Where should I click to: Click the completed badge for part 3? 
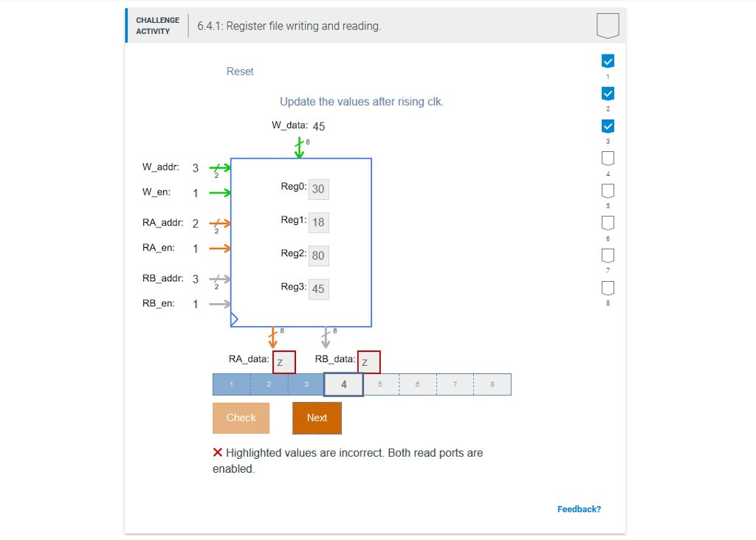coord(608,126)
